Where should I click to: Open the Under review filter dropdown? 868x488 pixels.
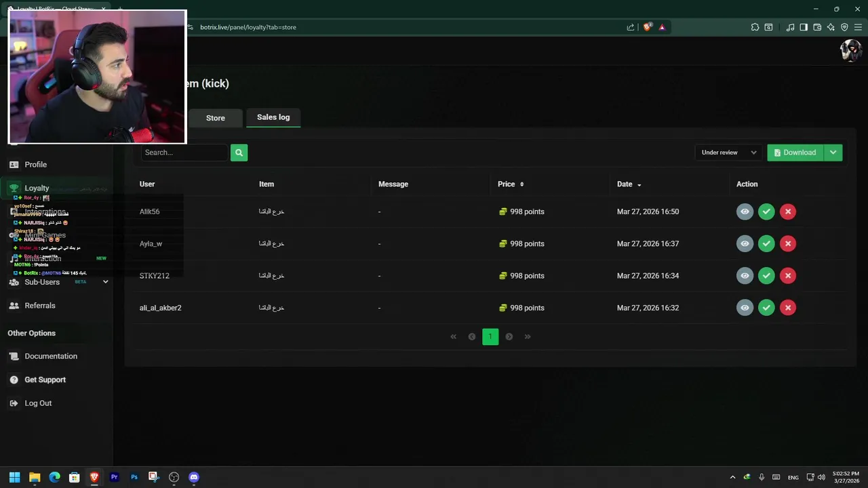pyautogui.click(x=728, y=152)
